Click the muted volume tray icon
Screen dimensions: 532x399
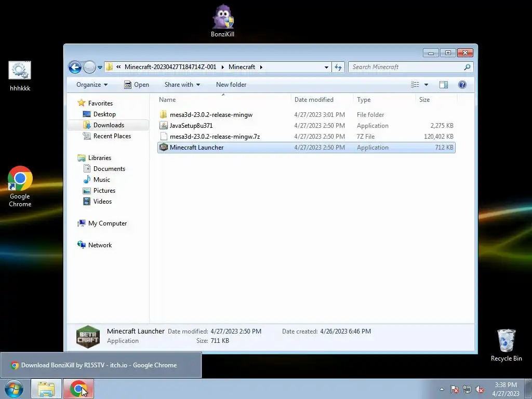(x=480, y=389)
